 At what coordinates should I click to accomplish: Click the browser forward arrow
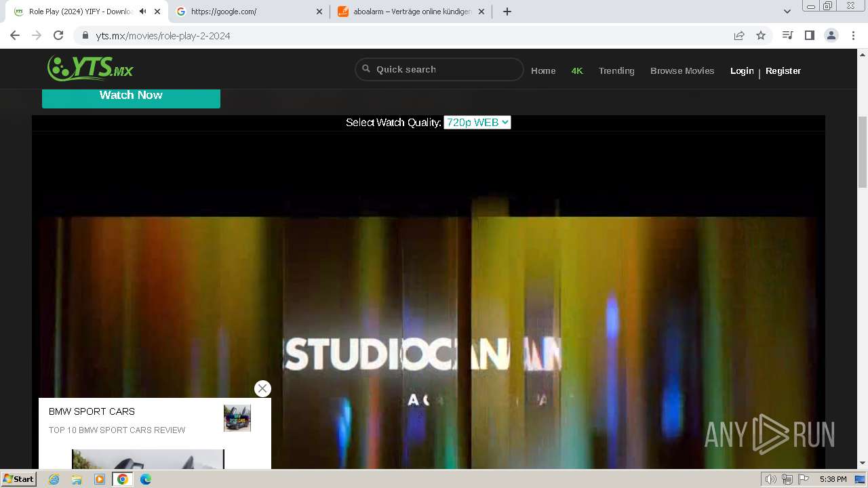coord(37,35)
